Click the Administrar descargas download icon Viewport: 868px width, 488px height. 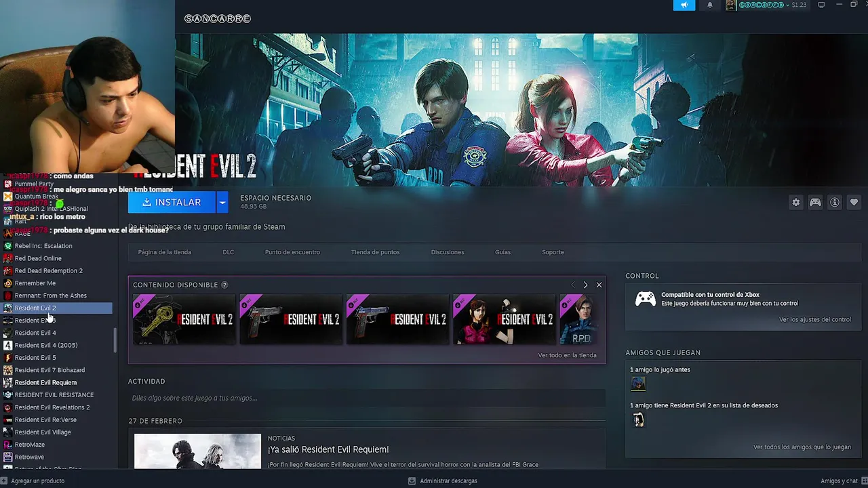click(x=412, y=481)
